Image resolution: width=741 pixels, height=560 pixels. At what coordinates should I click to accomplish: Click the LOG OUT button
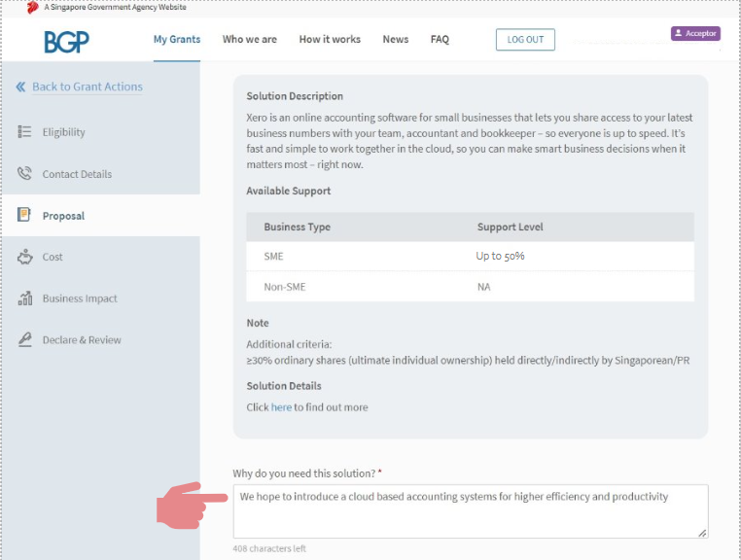(x=525, y=40)
